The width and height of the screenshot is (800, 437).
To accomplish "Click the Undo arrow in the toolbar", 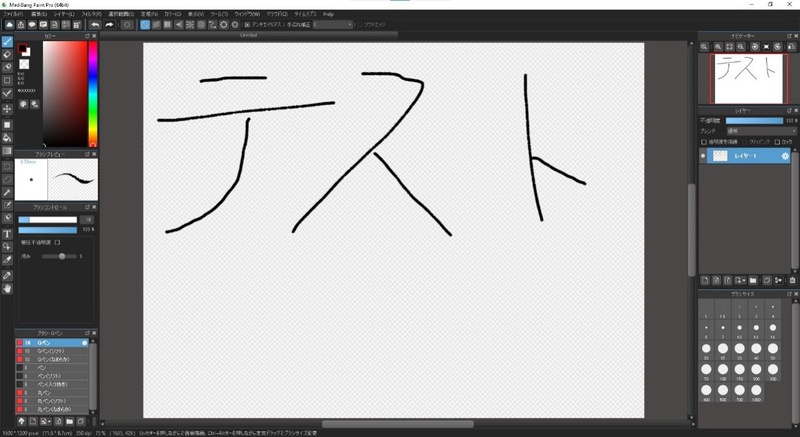I will [x=95, y=24].
